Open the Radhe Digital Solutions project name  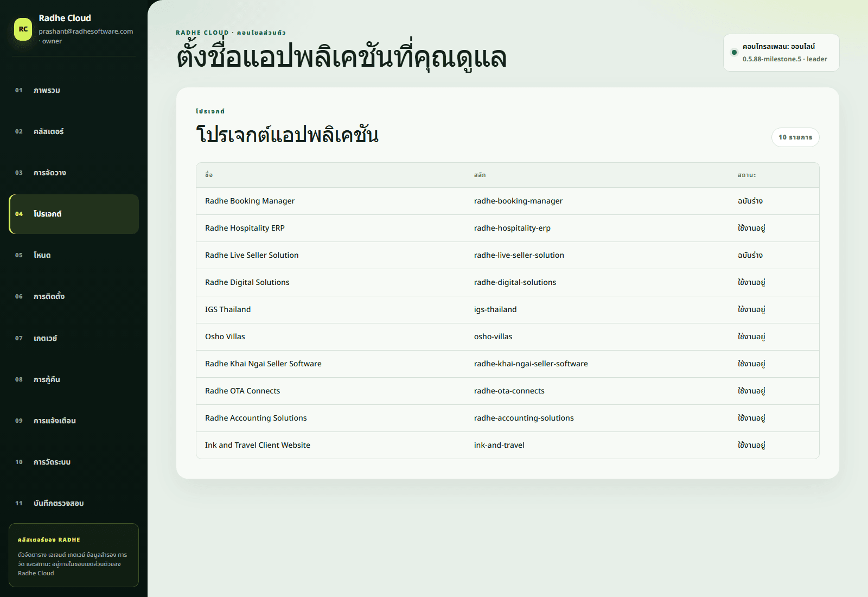pyautogui.click(x=247, y=282)
